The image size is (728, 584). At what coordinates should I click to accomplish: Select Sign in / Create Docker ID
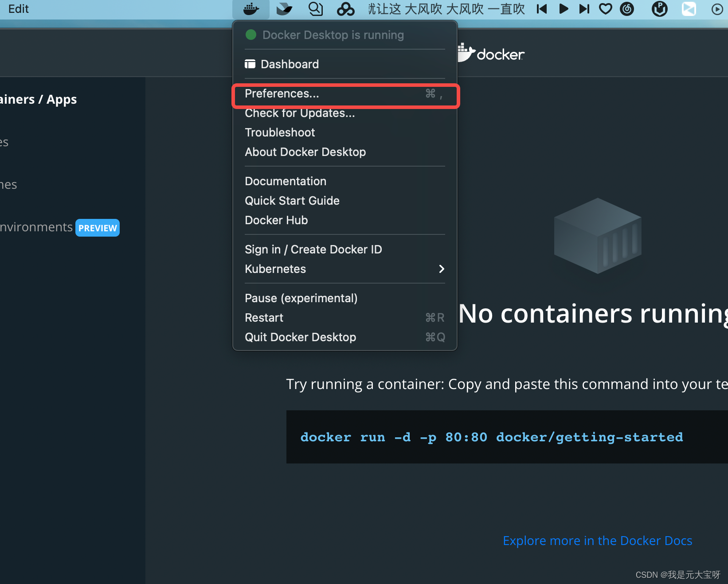pyautogui.click(x=344, y=249)
